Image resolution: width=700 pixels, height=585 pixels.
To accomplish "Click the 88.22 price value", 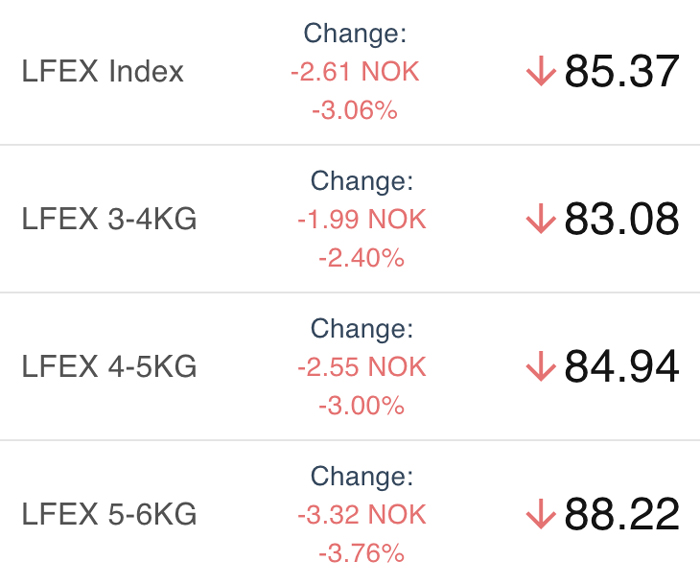I will pyautogui.click(x=622, y=514).
